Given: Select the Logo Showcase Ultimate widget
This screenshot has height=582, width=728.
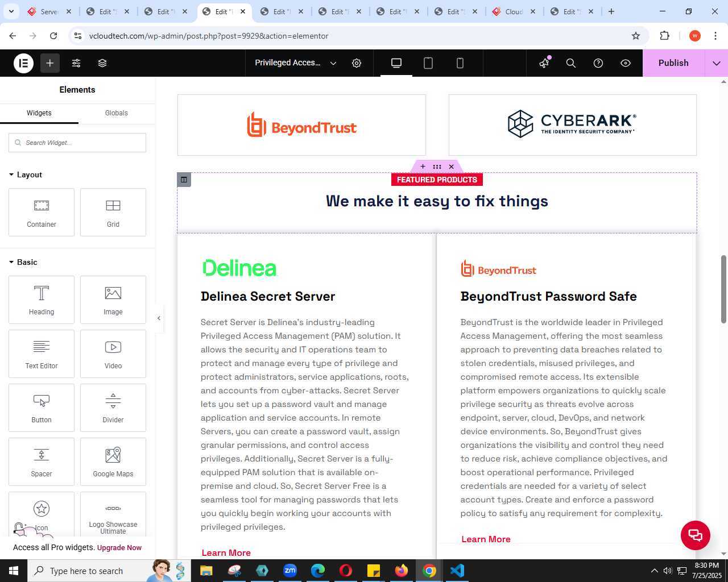Looking at the screenshot, I should (x=113, y=514).
